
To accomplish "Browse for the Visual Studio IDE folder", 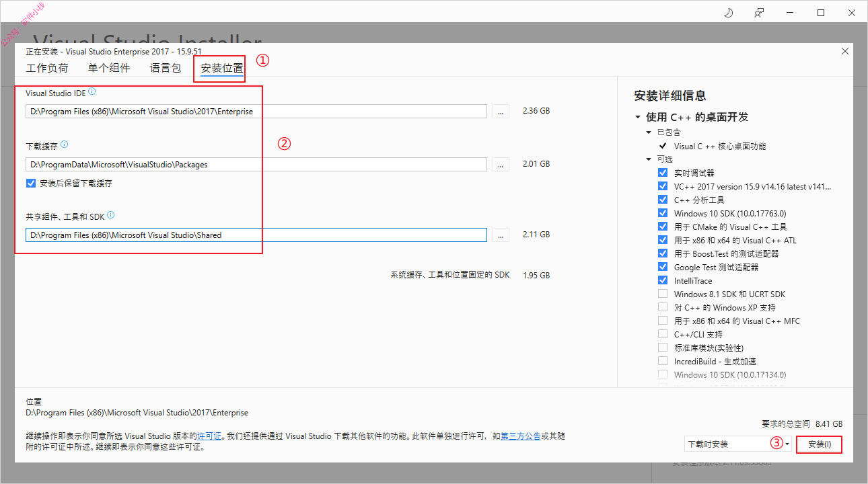I will [x=501, y=112].
